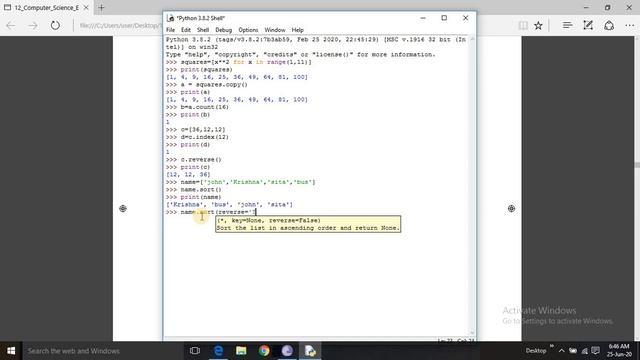
Task: Open Share icon in Edge toolbar
Action: pyautogui.click(x=609, y=25)
